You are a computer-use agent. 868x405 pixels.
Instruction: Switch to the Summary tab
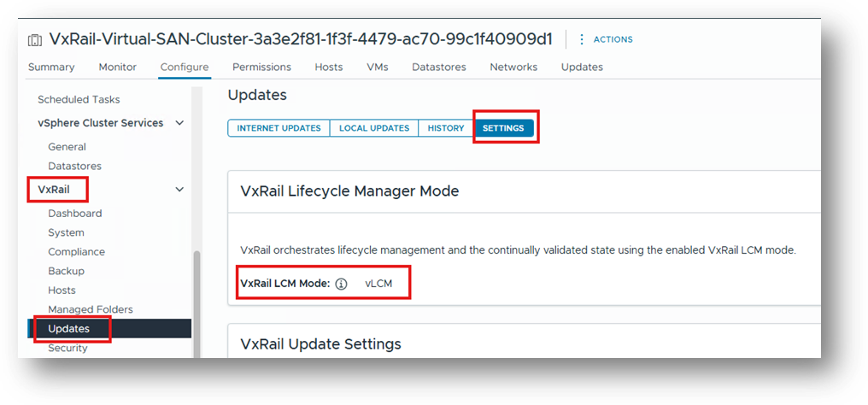click(x=51, y=67)
